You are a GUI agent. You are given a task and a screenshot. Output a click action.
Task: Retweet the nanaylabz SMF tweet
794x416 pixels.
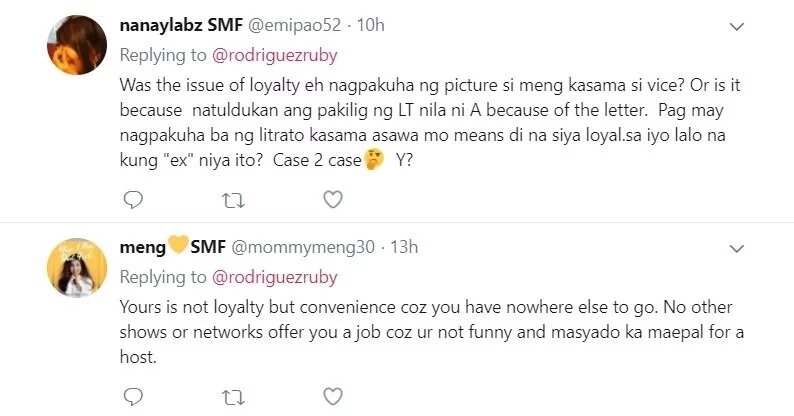pos(233,201)
